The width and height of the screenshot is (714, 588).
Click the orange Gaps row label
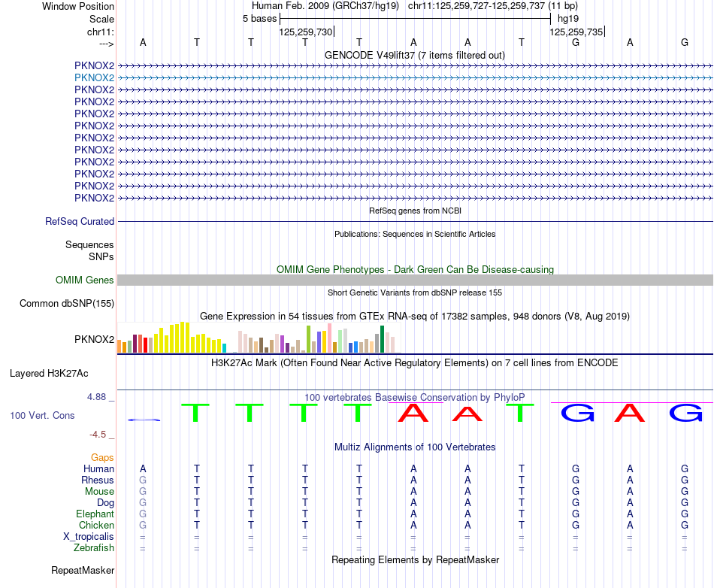click(x=102, y=458)
